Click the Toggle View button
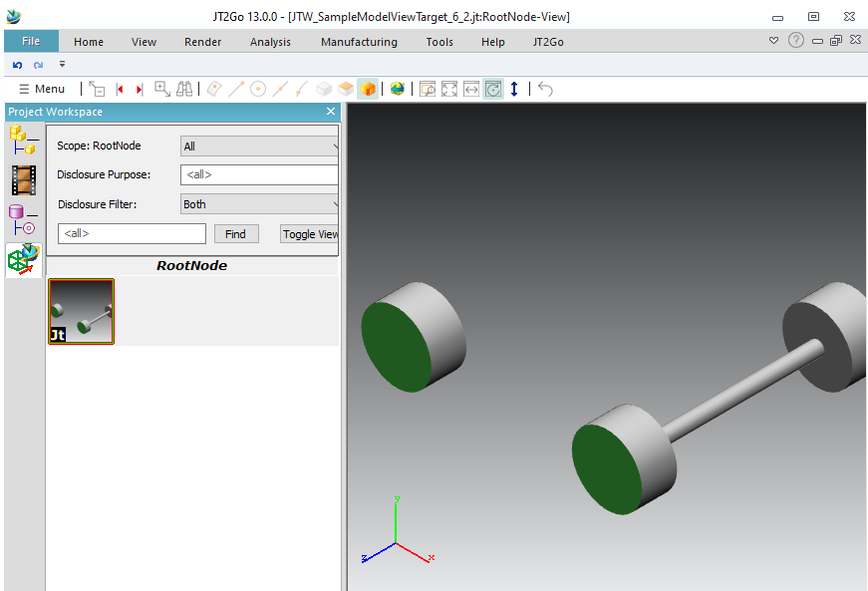 tap(310, 234)
